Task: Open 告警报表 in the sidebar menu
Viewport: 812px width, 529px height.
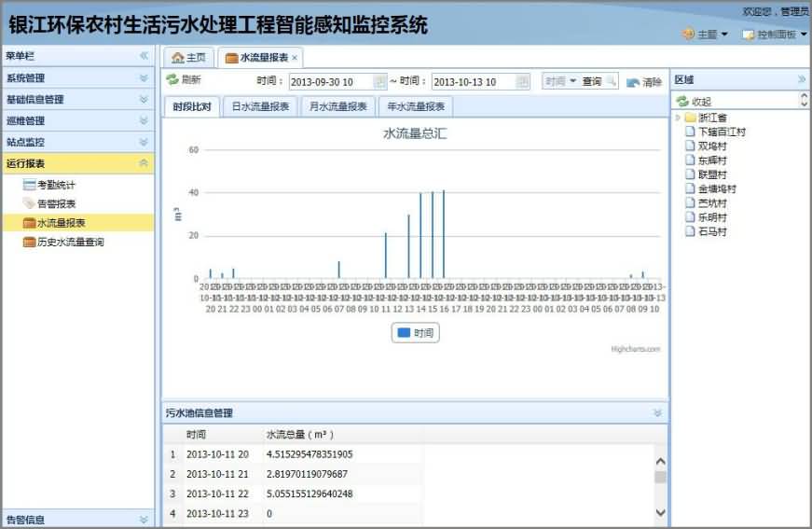Action: (56, 203)
